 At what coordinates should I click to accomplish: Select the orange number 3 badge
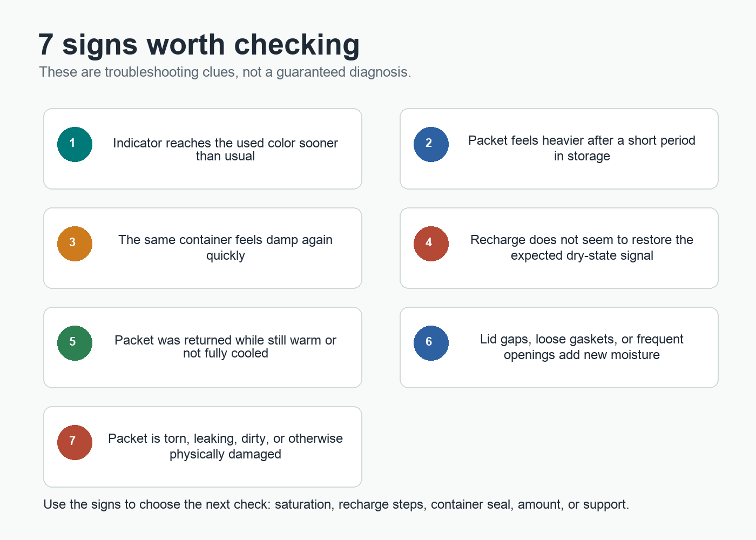[75, 244]
